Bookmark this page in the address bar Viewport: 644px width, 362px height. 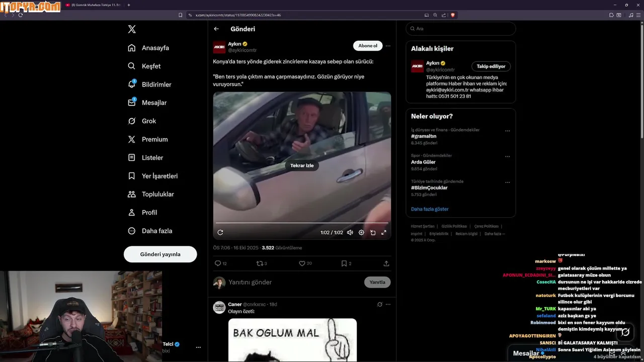[181, 15]
